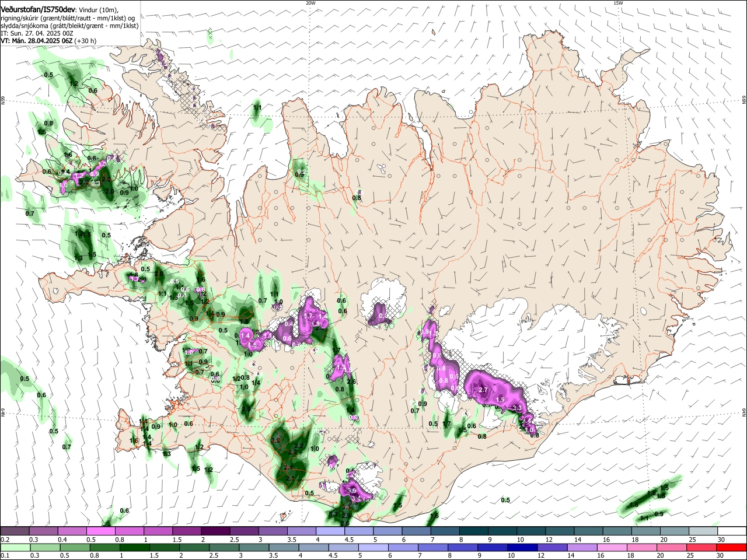Select the dark purple upper swatch between 2 and 2.5
This screenshot has width=747, height=560.
(215, 531)
